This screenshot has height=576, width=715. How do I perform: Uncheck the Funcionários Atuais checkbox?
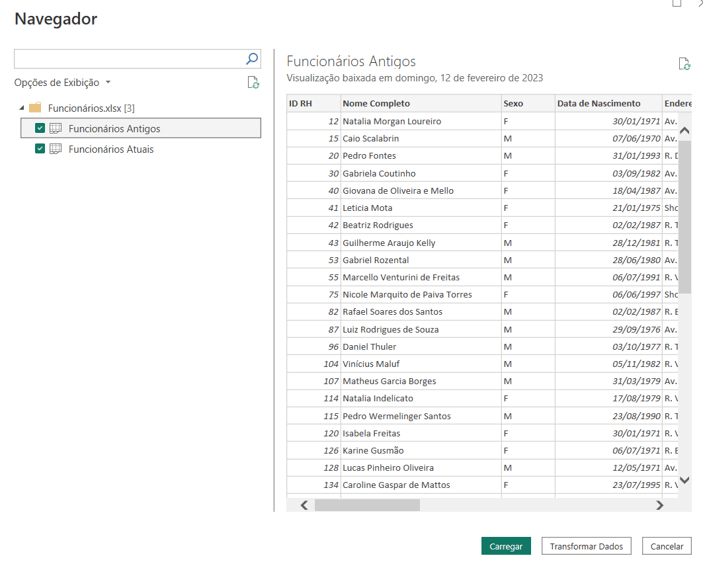40,149
